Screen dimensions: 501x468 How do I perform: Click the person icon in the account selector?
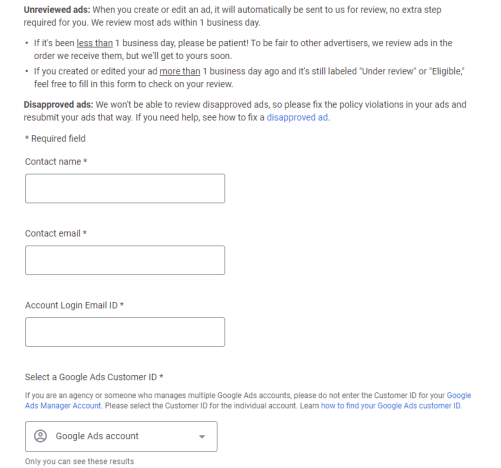coord(40,436)
